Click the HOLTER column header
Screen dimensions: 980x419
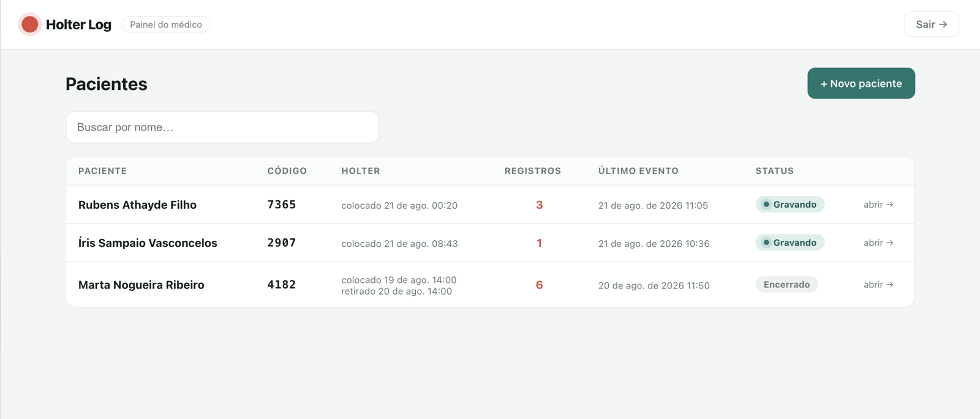point(360,171)
